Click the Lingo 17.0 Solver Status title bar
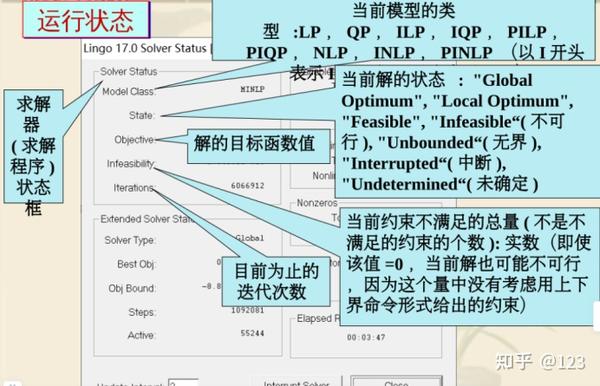The width and height of the screenshot is (600, 386). 147,49
